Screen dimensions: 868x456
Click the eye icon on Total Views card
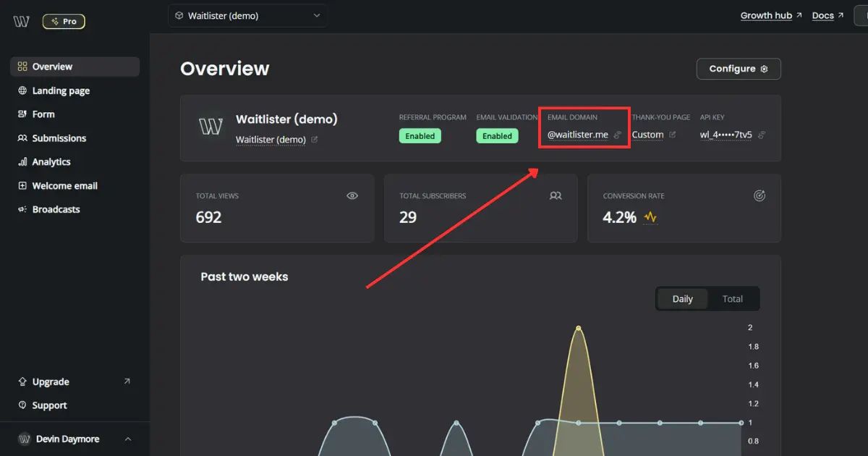pos(352,195)
